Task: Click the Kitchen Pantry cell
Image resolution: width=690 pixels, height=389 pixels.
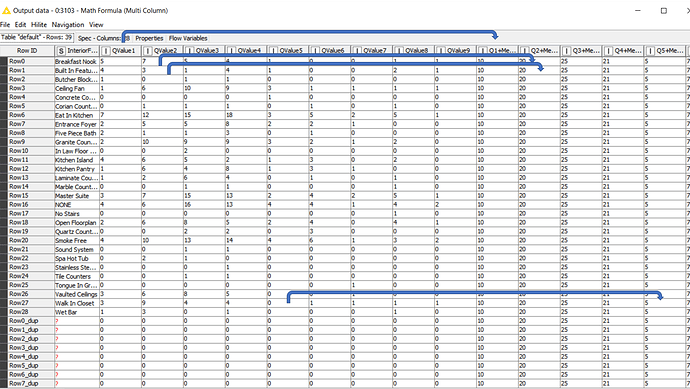Action: coord(77,169)
